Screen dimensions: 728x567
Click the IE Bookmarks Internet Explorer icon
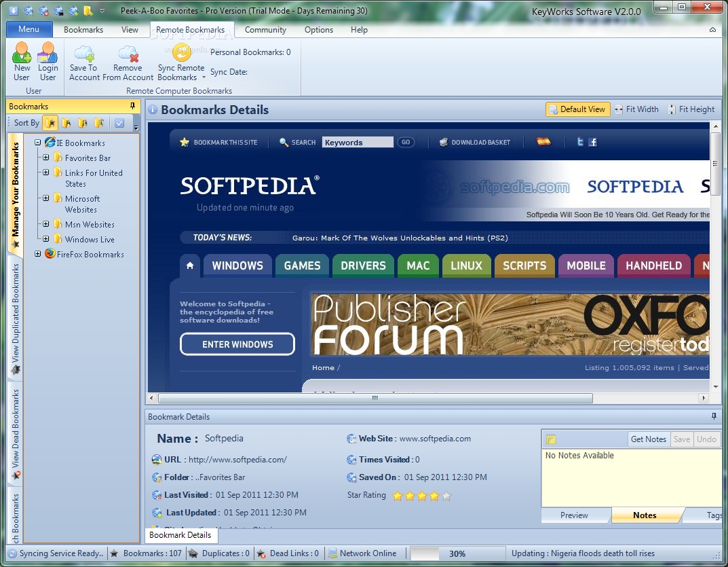click(x=50, y=143)
